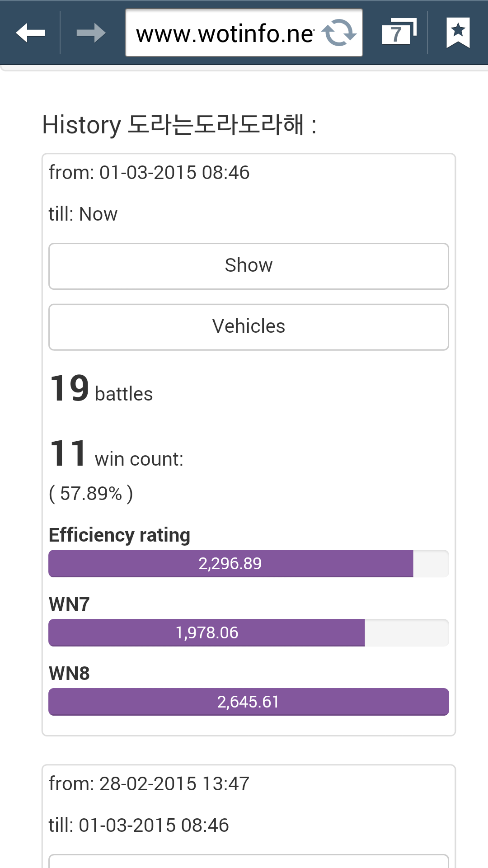The image size is (488, 868).
Task: Reload the page with the refresh icon
Action: pos(339,33)
